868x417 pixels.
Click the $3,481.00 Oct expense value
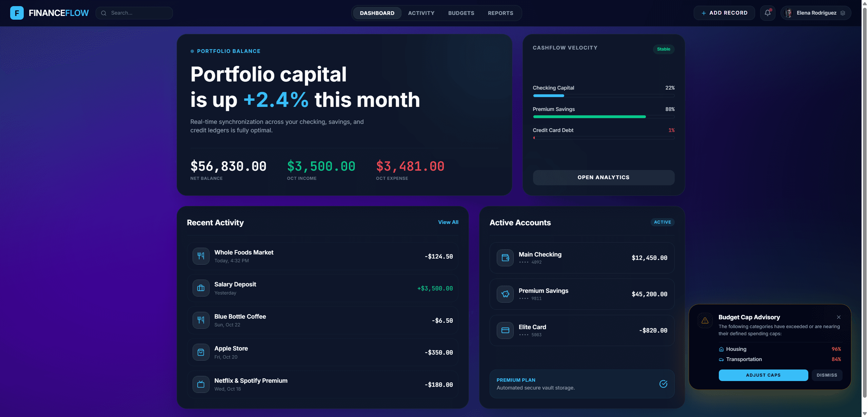pyautogui.click(x=410, y=166)
